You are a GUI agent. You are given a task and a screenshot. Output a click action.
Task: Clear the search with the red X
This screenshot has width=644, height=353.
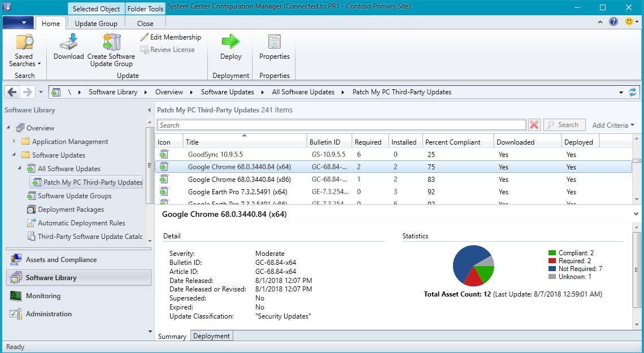pyautogui.click(x=534, y=125)
